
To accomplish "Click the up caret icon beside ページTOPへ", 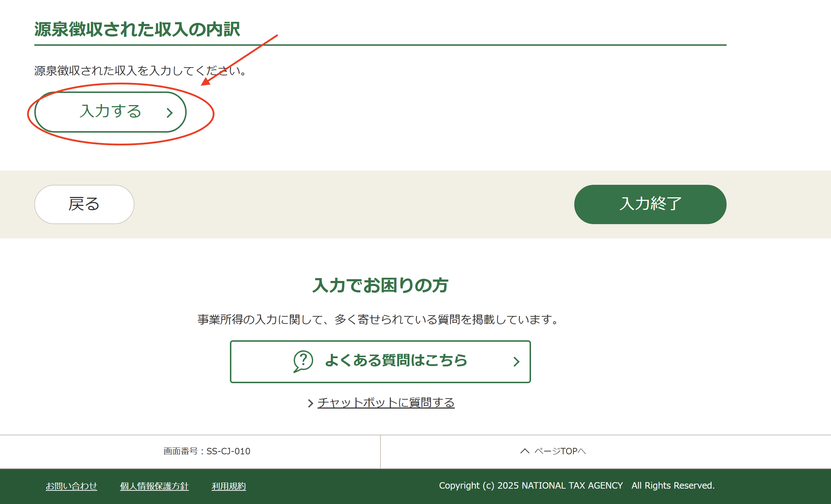I will pyautogui.click(x=525, y=451).
